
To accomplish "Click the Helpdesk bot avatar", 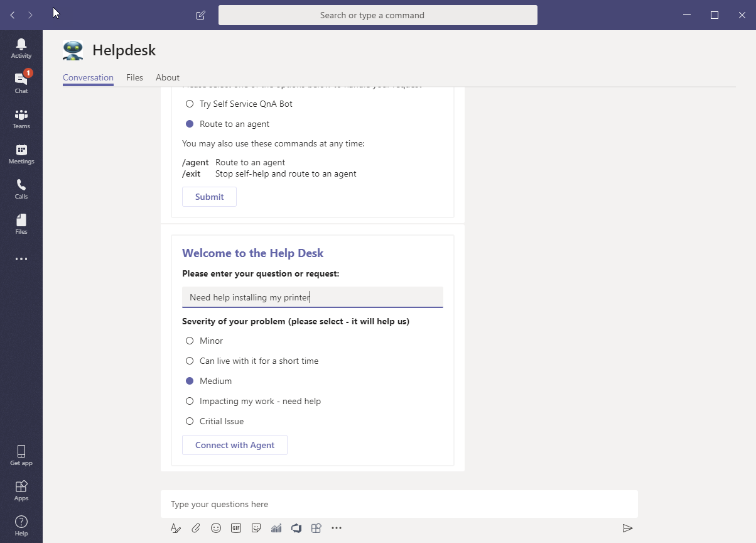I will pos(73,50).
